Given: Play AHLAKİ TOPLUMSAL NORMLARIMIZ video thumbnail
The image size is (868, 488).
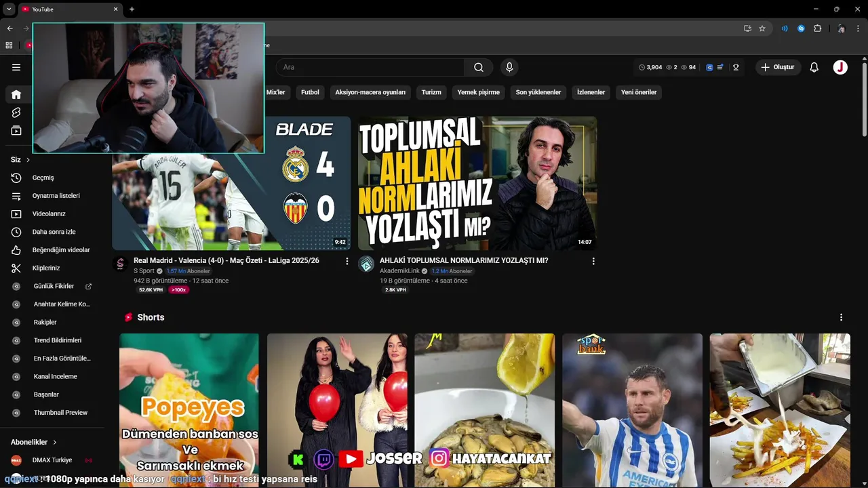Looking at the screenshot, I should (x=477, y=184).
